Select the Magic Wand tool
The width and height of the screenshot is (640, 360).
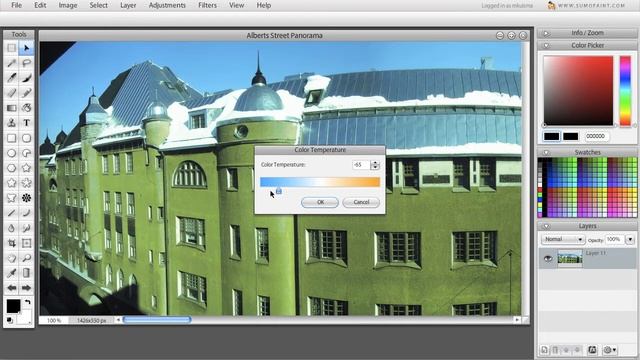(11, 63)
